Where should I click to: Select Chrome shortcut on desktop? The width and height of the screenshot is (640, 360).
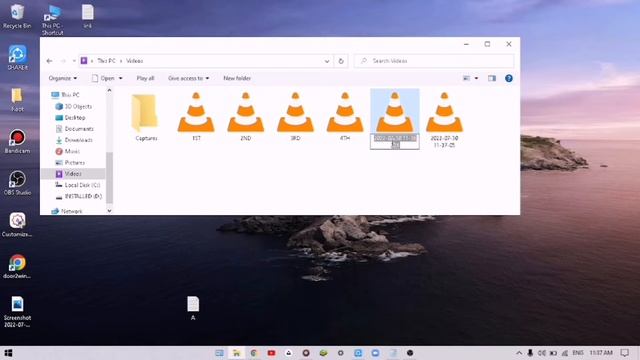click(17, 266)
